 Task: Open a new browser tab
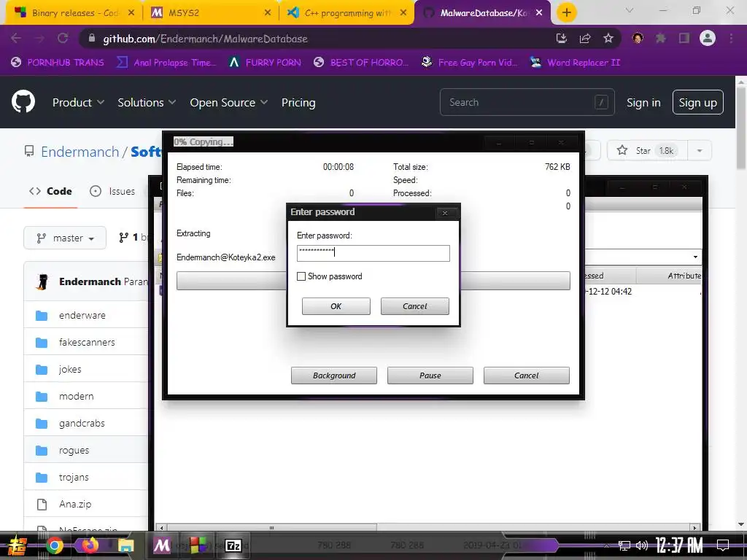566,13
